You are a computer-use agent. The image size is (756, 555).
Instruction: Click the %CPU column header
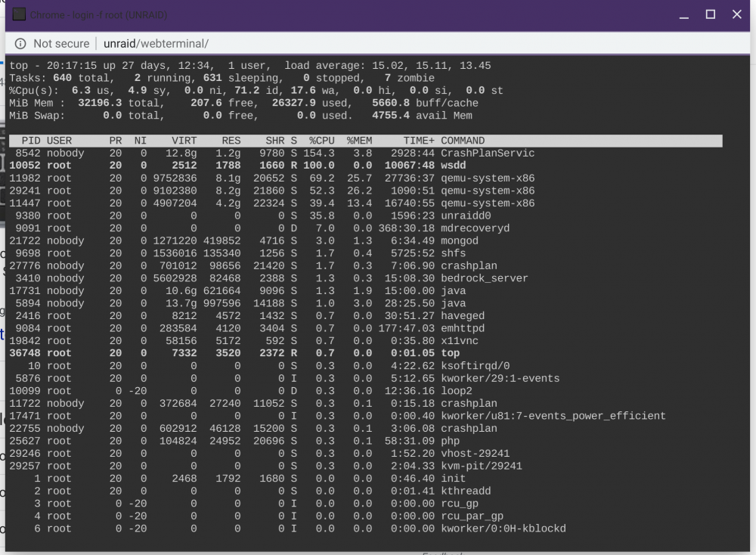[x=321, y=141]
